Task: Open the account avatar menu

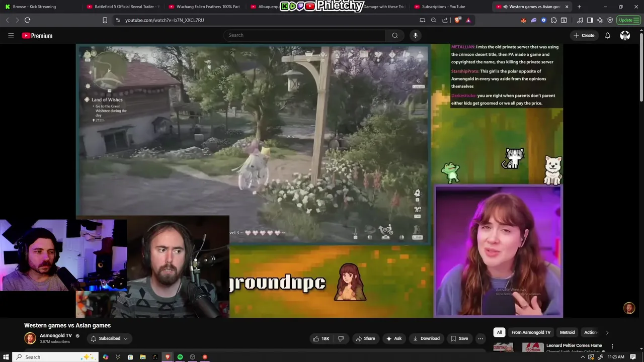Action: (625, 35)
